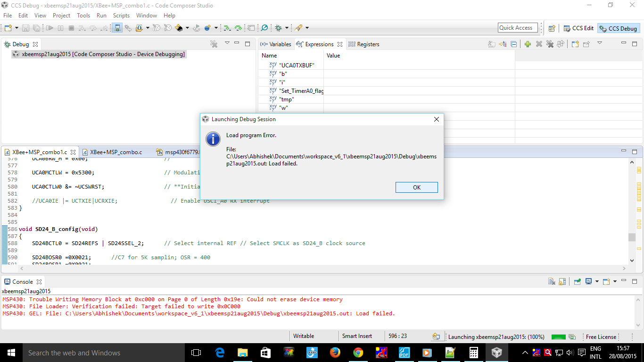
Task: Switch to the Registers tab
Action: pyautogui.click(x=364, y=44)
